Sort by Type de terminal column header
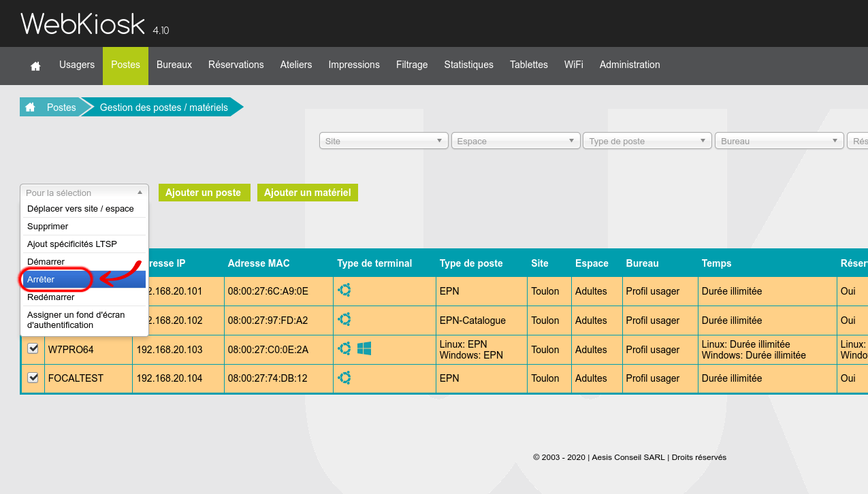This screenshot has height=494, width=868. [374, 263]
